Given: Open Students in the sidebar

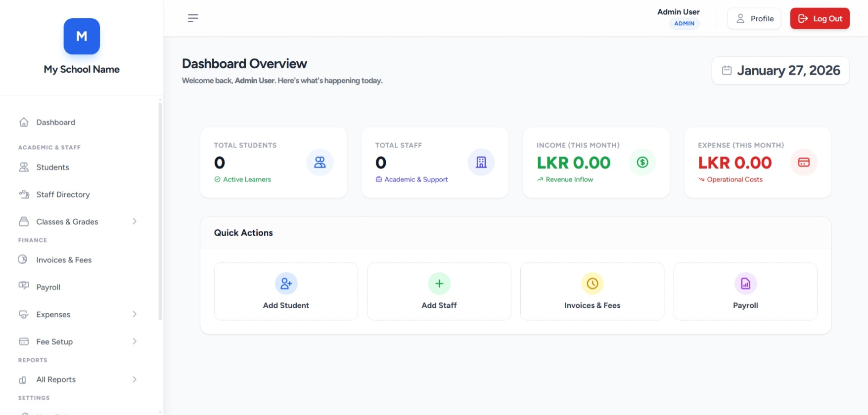Looking at the screenshot, I should click(x=52, y=167).
